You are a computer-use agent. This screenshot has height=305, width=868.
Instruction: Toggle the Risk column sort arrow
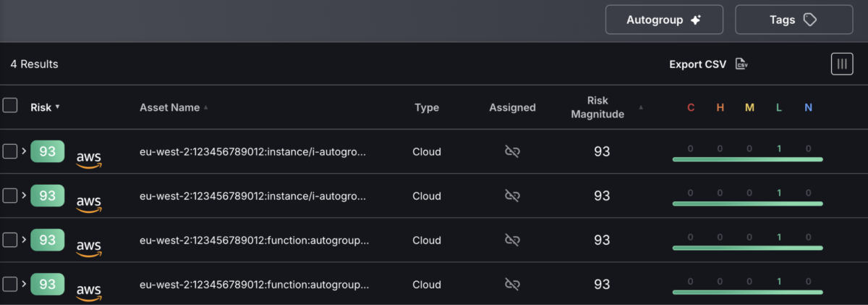pos(57,107)
